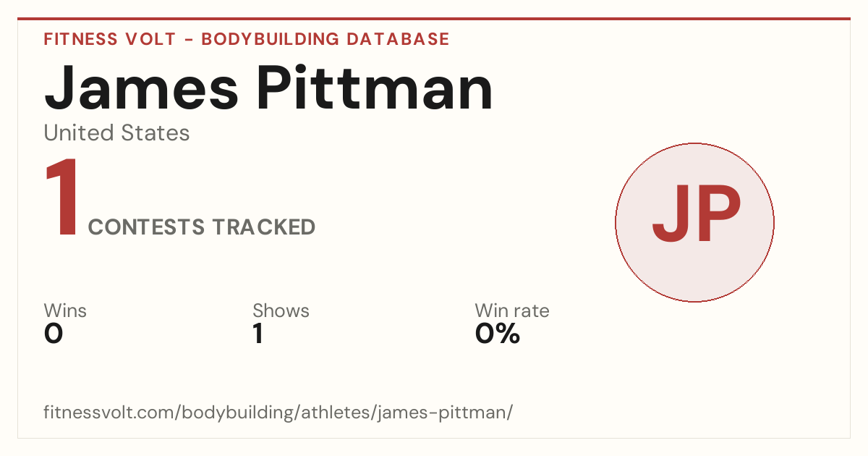Click the word TRACKED beside the count
This screenshot has height=456, width=868.
point(263,227)
